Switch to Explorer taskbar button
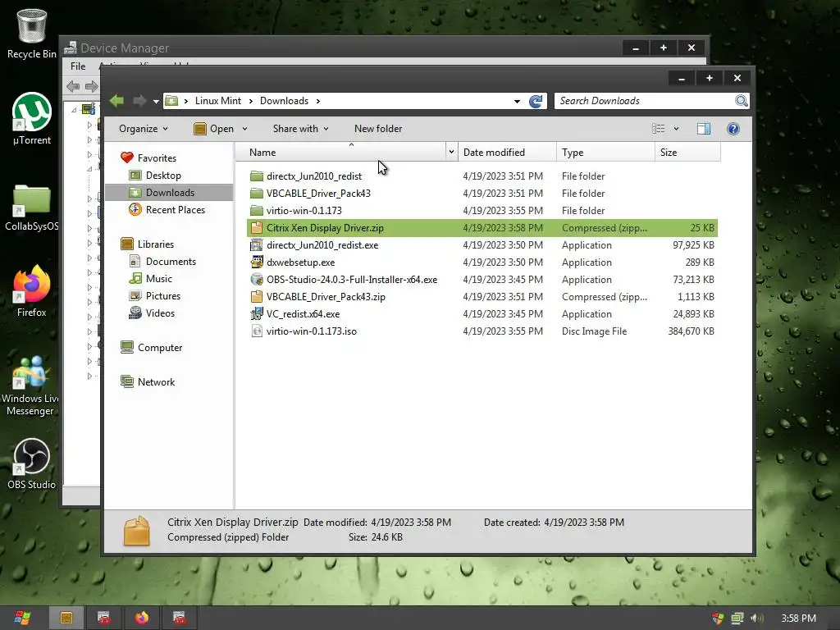The width and height of the screenshot is (840, 630). pos(66,618)
